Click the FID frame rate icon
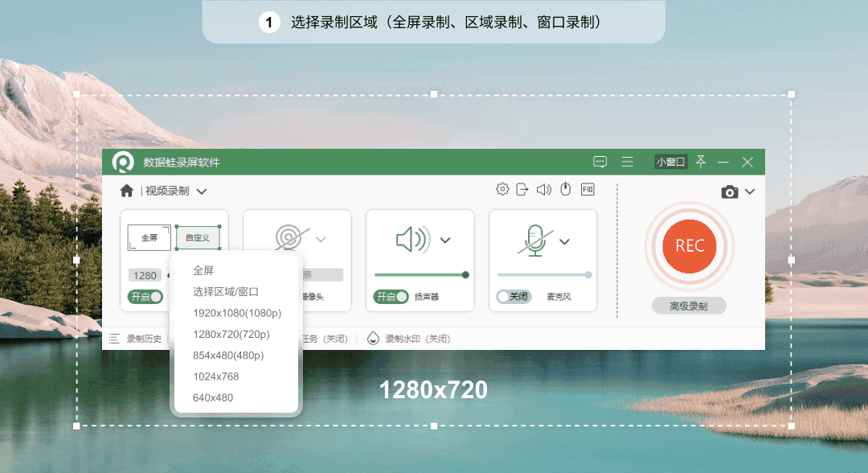Screen dimensions: 868x473 click(x=588, y=189)
